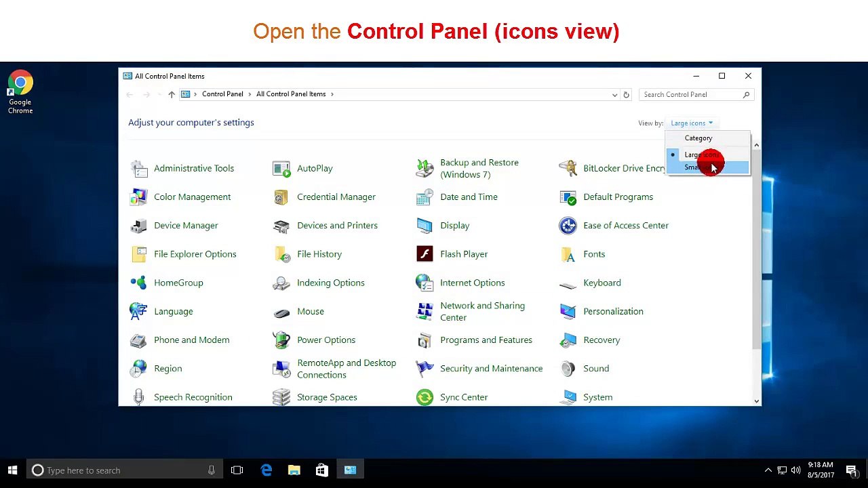Open the Administrative Tools icon
Image resolution: width=868 pixels, height=488 pixels.
(x=139, y=168)
